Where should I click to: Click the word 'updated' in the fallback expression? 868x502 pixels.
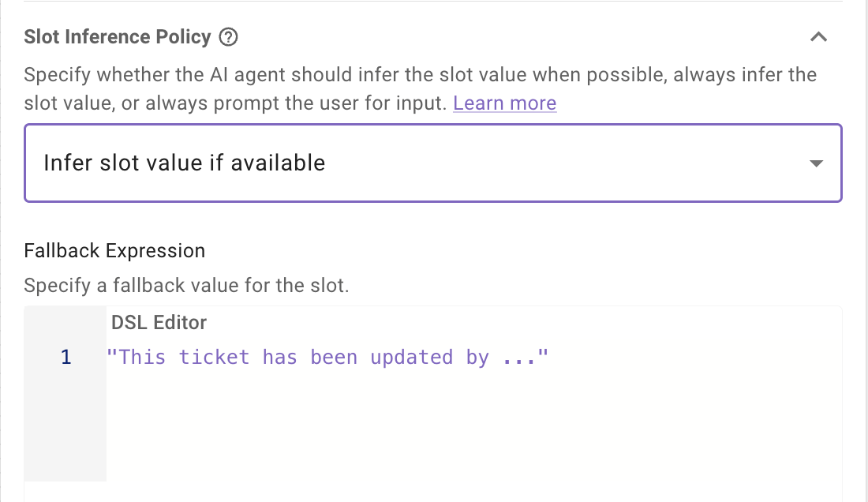pyautogui.click(x=411, y=358)
